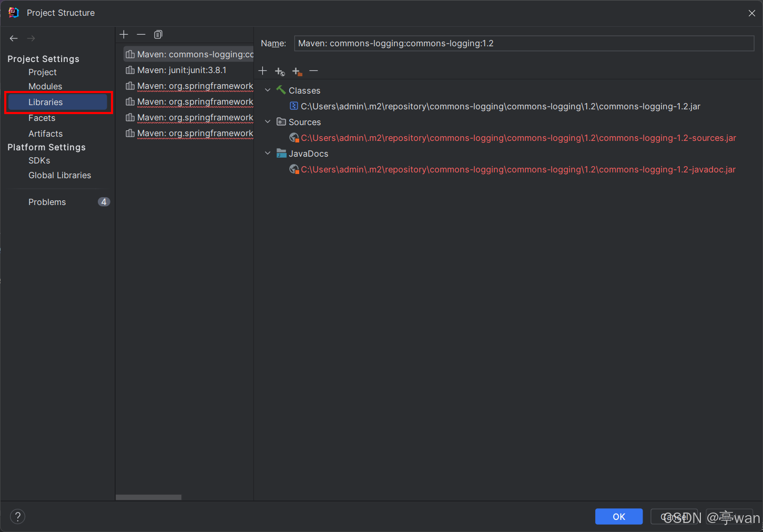
Task: Open the Project settings page
Action: (43, 72)
